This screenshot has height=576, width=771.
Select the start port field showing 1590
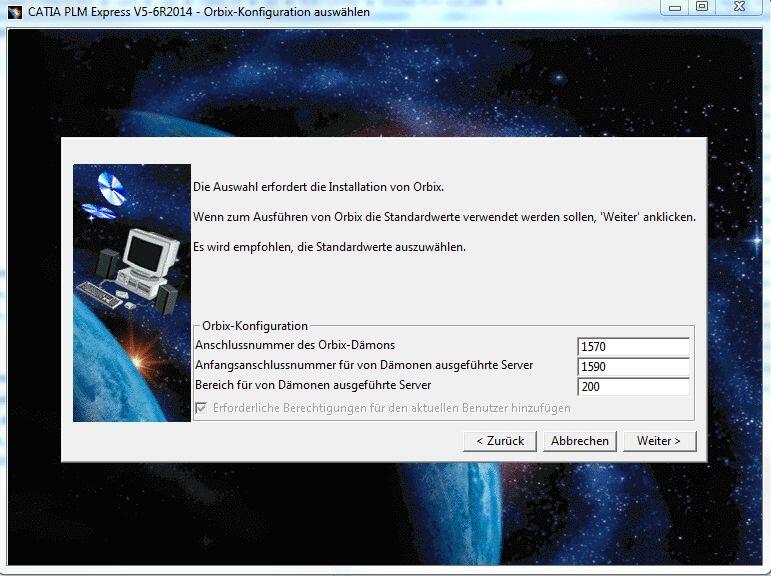(633, 366)
